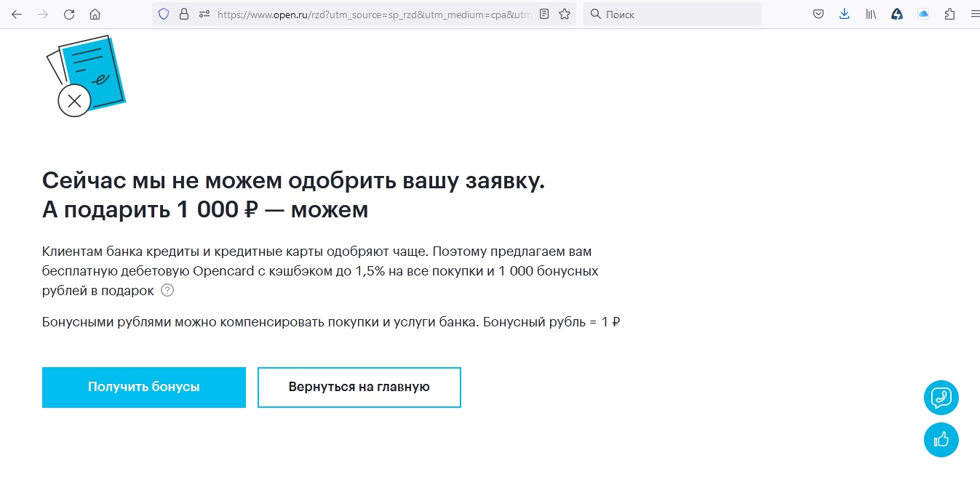Click the thumbs-up feedback button
980x482 pixels.
[x=941, y=439]
